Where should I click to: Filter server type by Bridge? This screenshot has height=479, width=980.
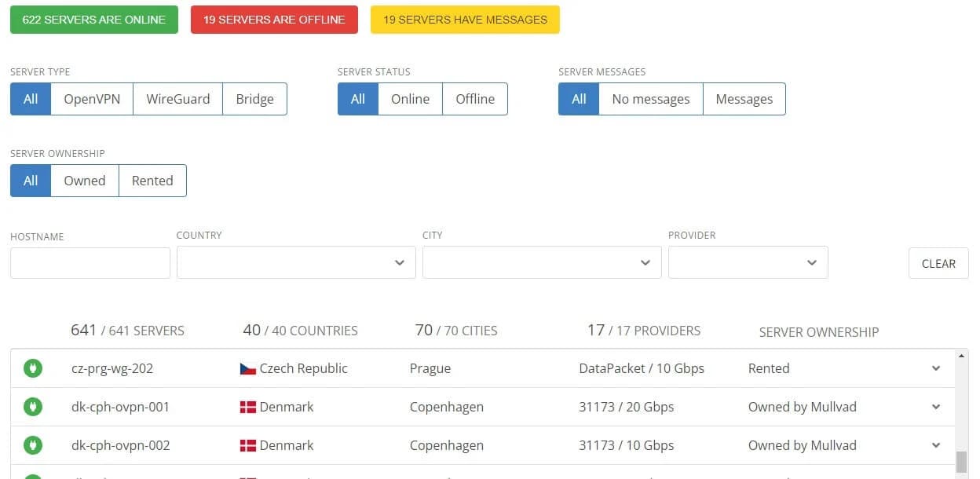click(255, 99)
